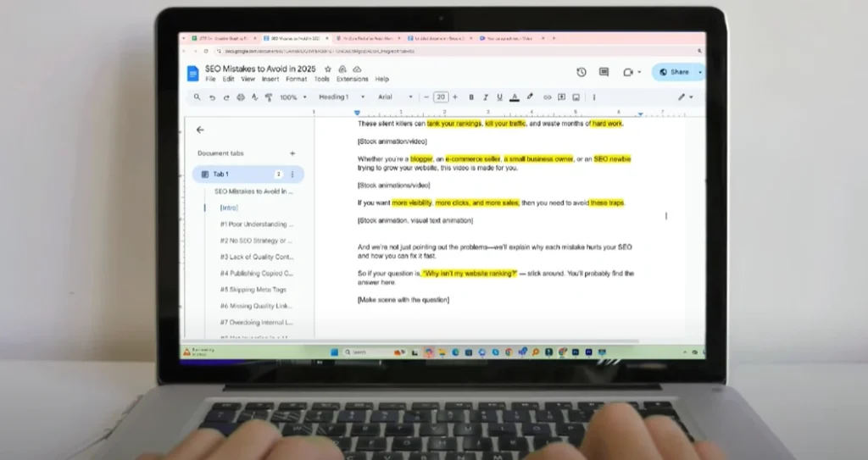Open the zoom 100% dropdown
Viewport: 868px width, 460px height.
(x=292, y=97)
